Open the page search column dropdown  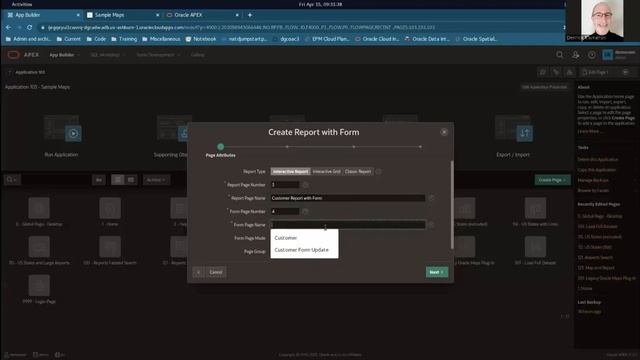12,180
